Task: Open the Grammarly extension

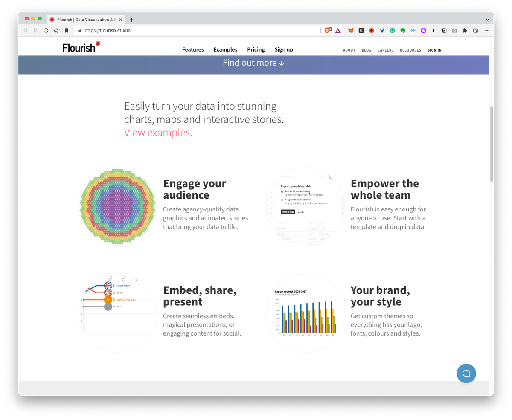Action: pos(392,30)
